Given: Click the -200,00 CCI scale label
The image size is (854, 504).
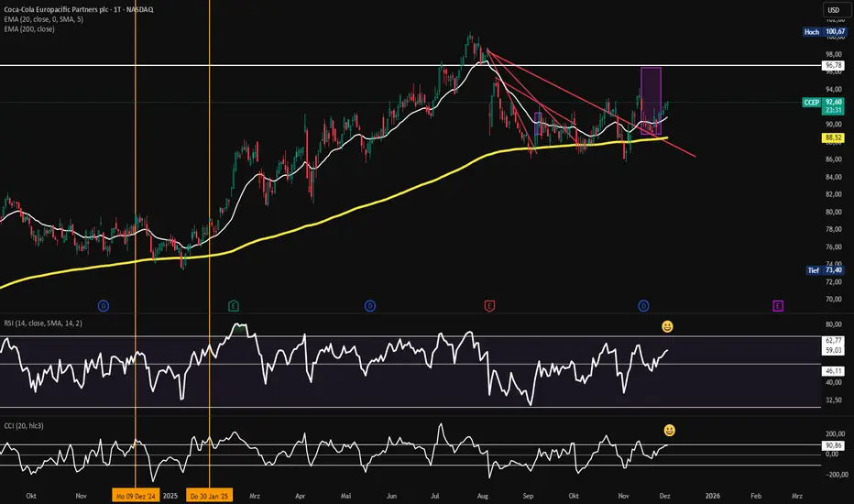Looking at the screenshot, I should pos(837,475).
